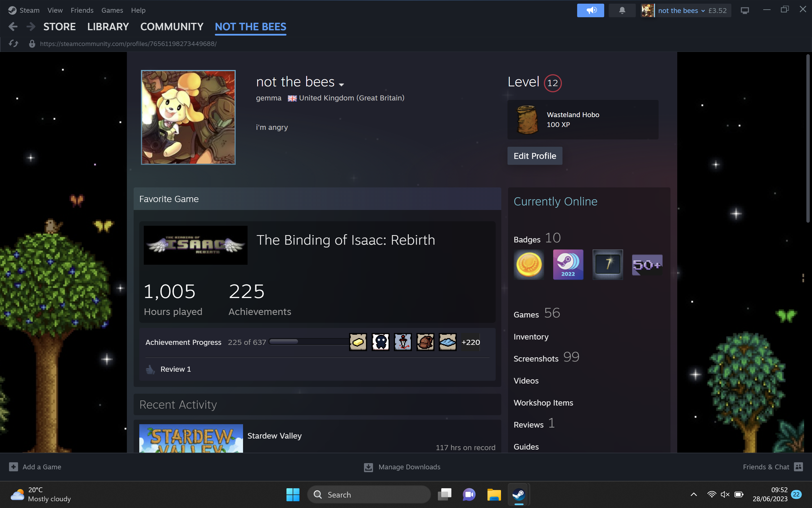The height and width of the screenshot is (508, 812).
Task: Open The Binding of Isaac: Rebirth title
Action: (x=346, y=240)
